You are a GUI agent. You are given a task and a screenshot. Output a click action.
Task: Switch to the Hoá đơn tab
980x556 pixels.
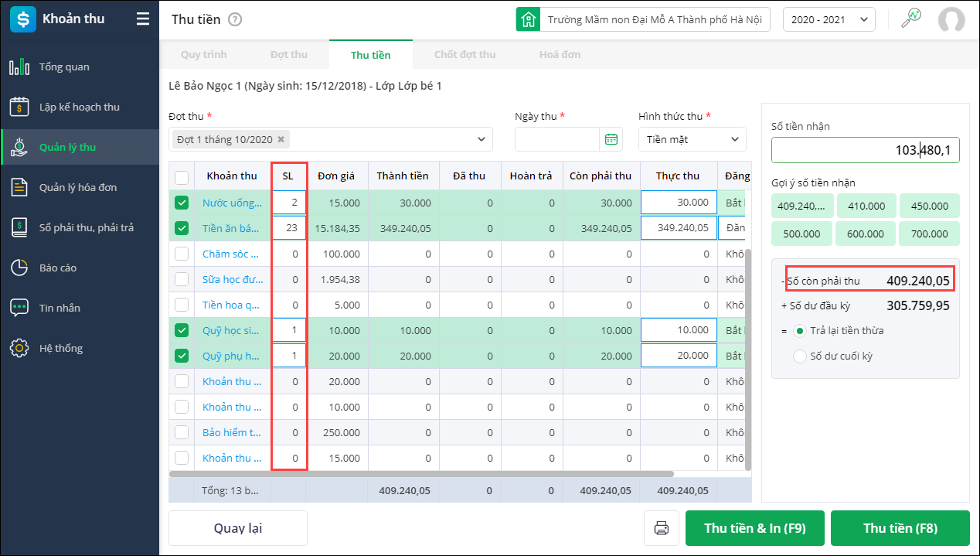560,55
